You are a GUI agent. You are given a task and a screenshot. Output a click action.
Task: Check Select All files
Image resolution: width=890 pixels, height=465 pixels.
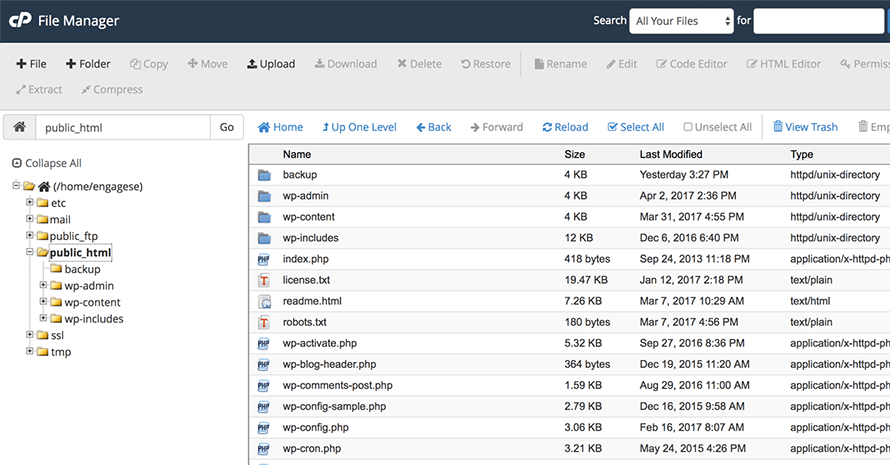click(636, 127)
